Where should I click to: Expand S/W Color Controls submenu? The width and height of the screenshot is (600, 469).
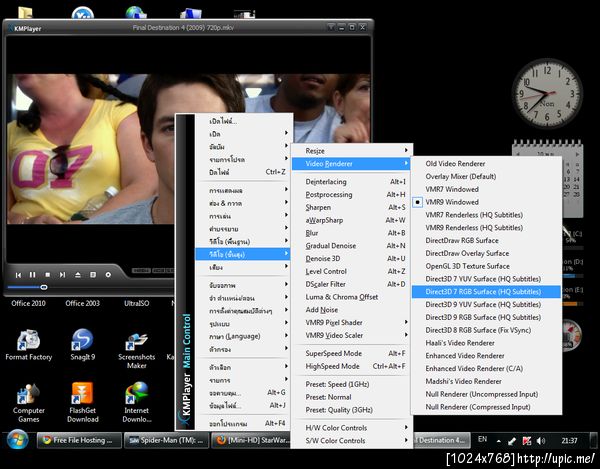click(x=351, y=440)
